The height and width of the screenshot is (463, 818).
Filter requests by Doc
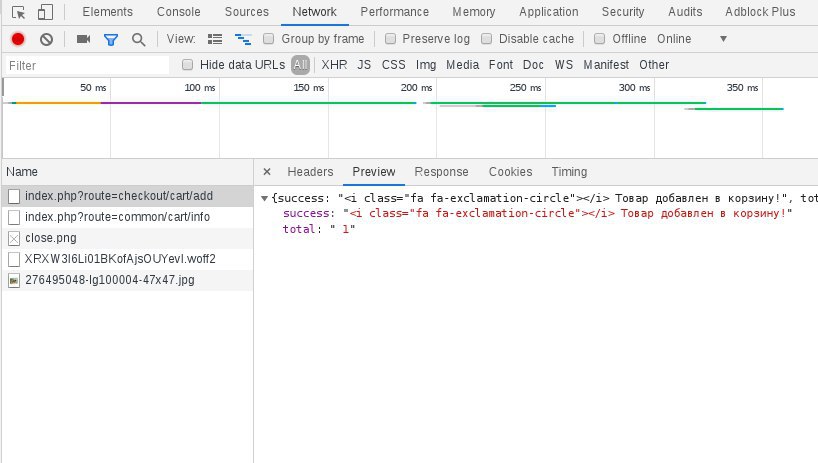tap(533, 65)
